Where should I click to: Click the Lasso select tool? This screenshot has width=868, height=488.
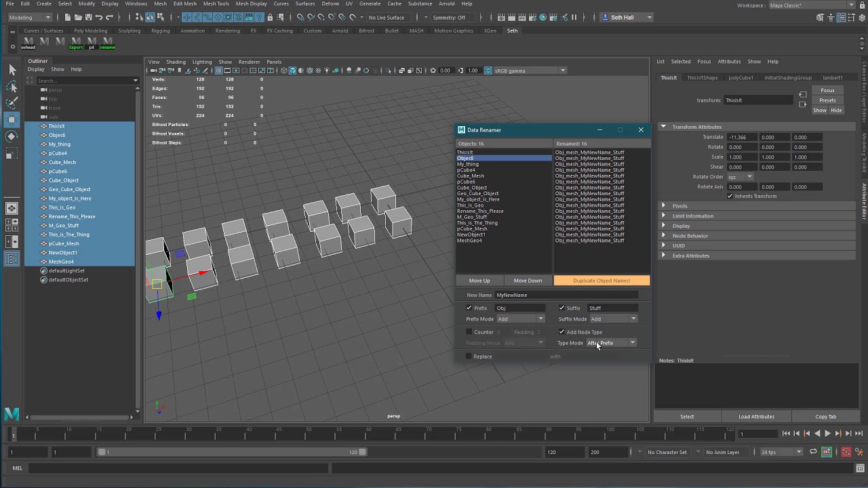12,87
